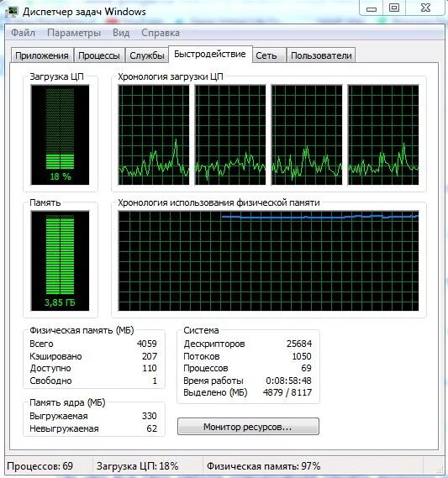This screenshot has width=448, height=478.
Task: Open Монитор ресурсов button
Action: coord(248,427)
